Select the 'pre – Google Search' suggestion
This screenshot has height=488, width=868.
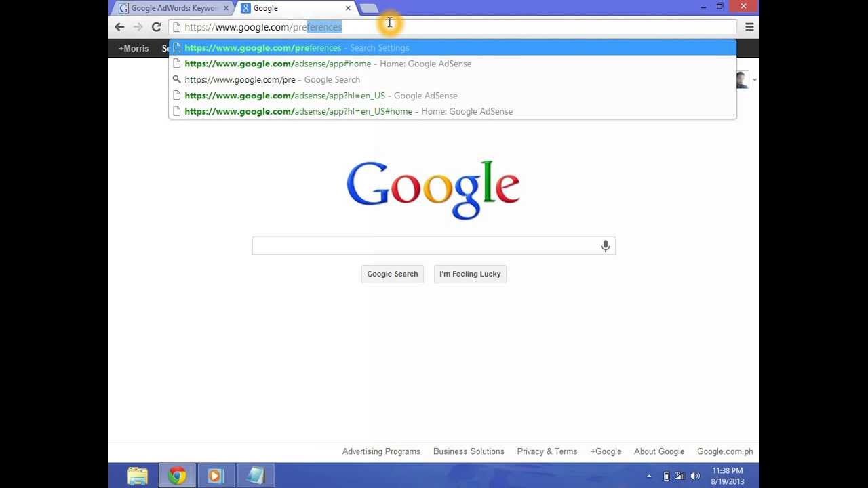point(452,79)
